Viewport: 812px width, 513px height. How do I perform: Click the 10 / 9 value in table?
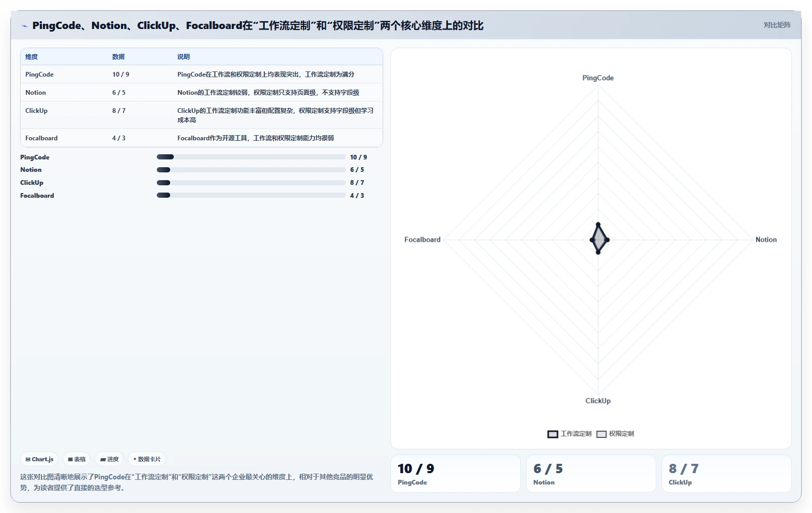click(121, 75)
